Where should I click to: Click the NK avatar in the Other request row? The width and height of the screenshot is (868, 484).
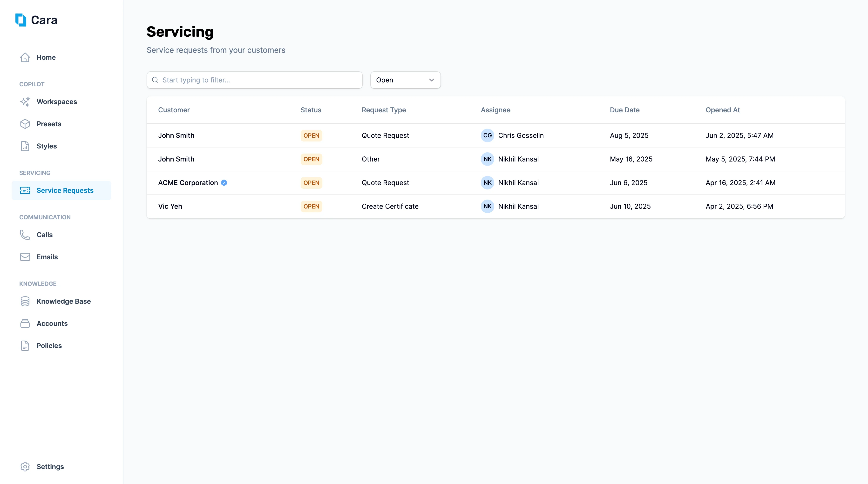point(487,159)
